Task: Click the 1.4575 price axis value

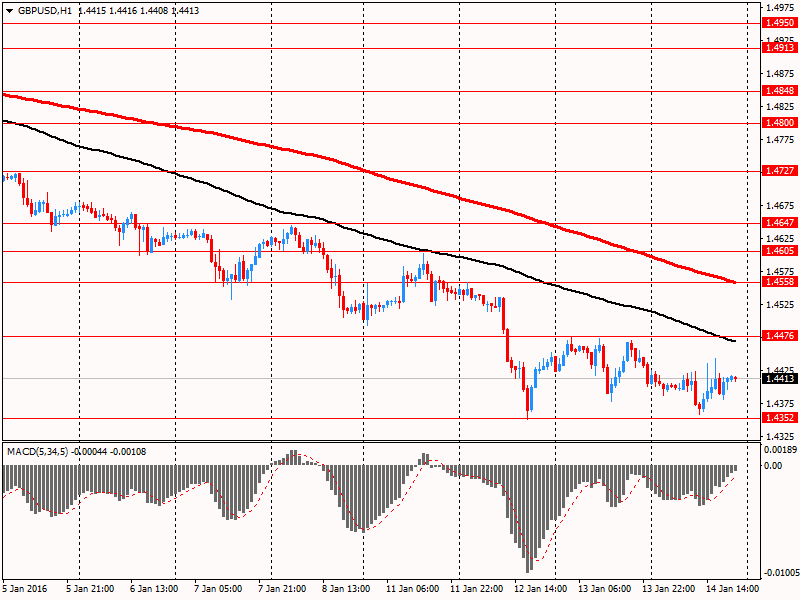Action: click(x=780, y=271)
